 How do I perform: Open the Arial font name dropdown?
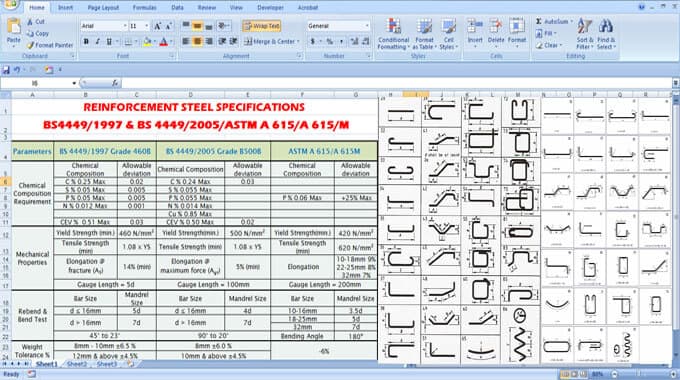pos(124,26)
